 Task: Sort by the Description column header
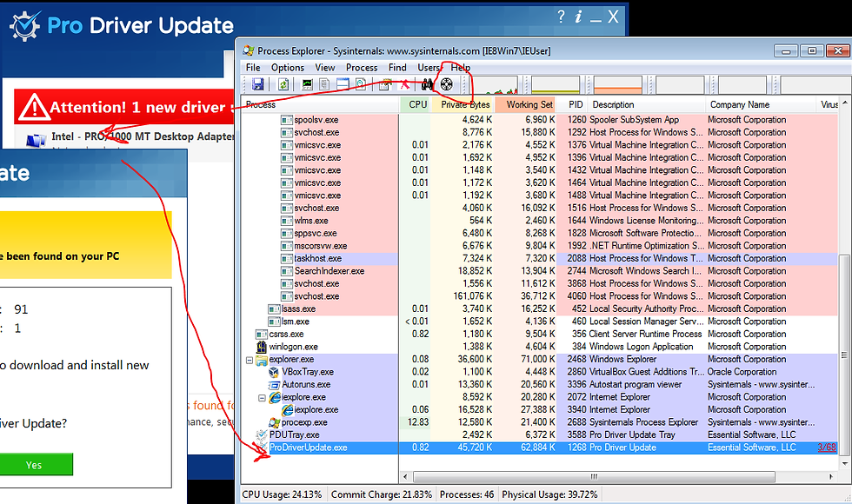[x=647, y=105]
